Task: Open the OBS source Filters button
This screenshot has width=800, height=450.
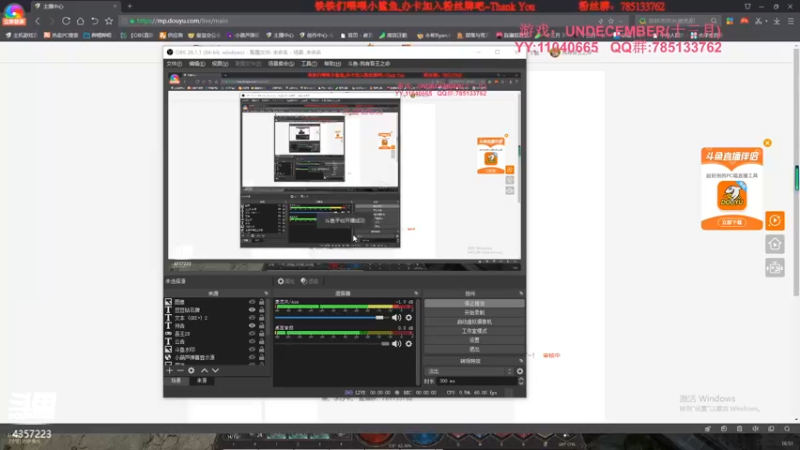Action: coord(310,281)
